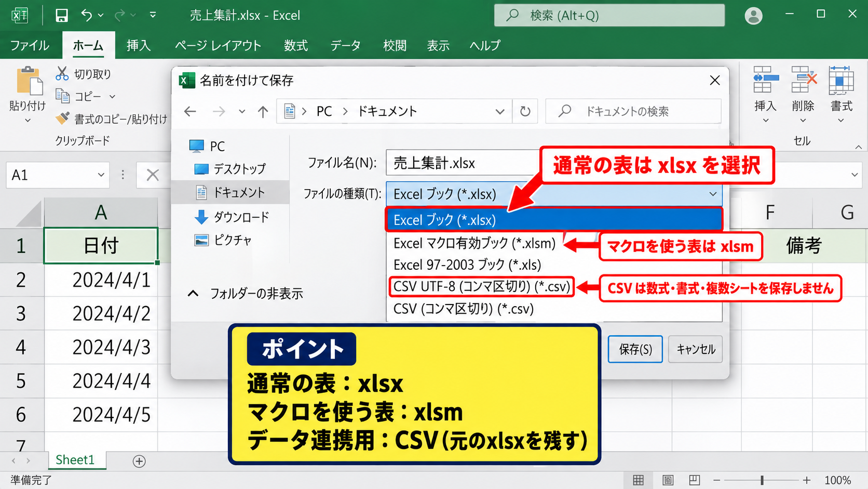The width and height of the screenshot is (868, 489).
Task: Click the 切り取り scissors icon
Action: pyautogui.click(x=62, y=74)
